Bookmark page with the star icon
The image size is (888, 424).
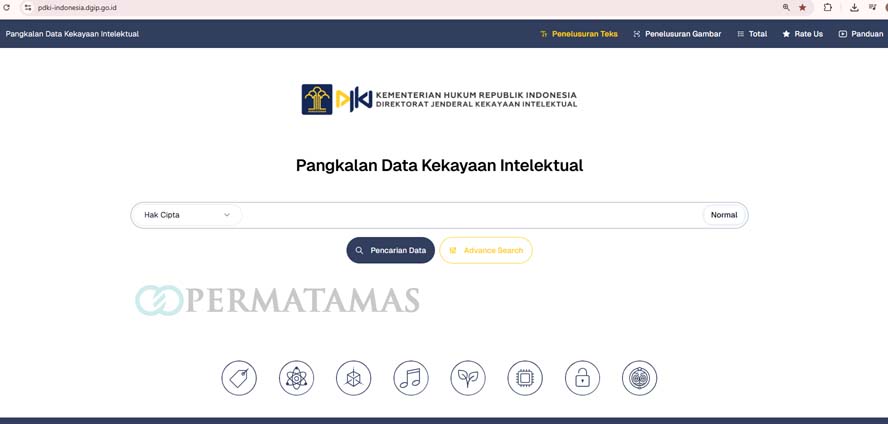coord(802,7)
